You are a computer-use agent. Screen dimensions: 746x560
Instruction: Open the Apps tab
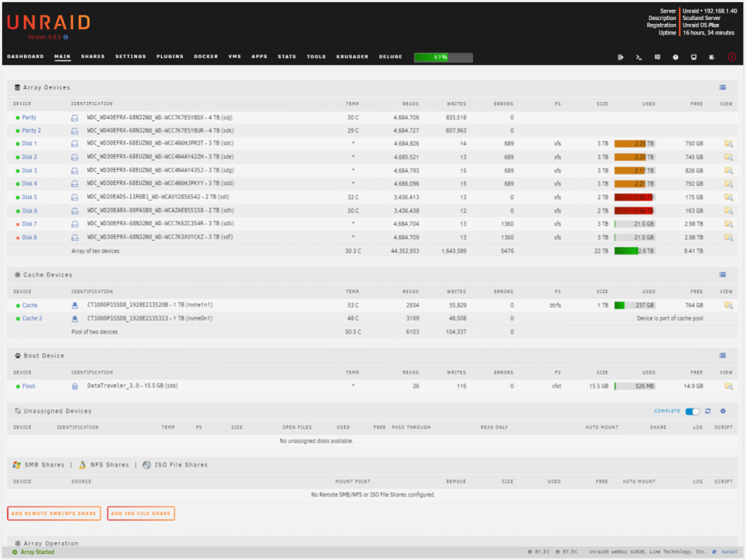click(260, 57)
